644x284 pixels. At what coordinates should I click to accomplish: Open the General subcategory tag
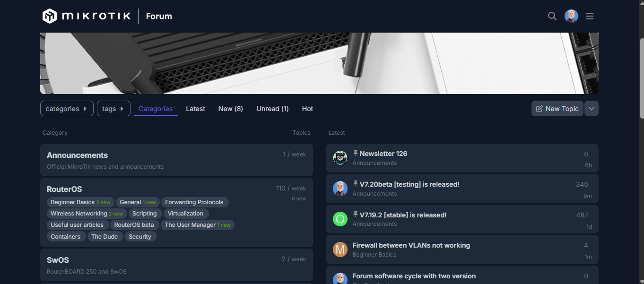pyautogui.click(x=138, y=202)
